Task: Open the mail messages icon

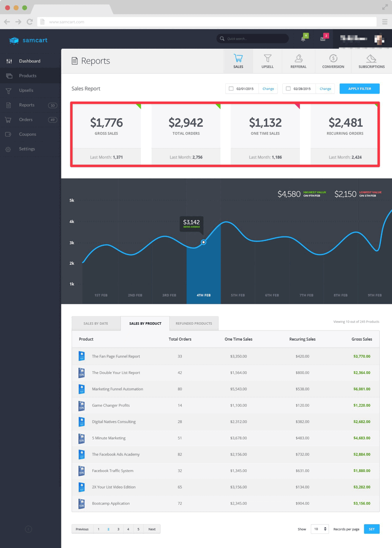Action: (323, 39)
